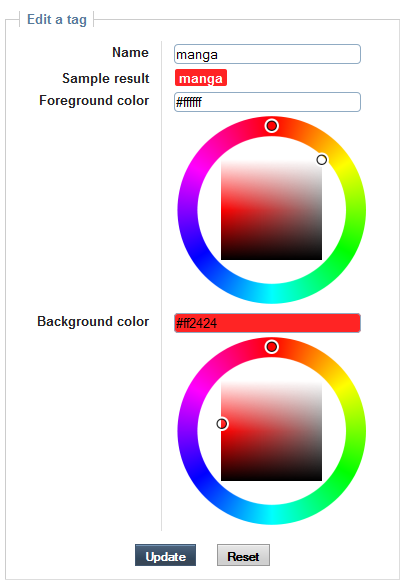The image size is (411, 586).
Task: Pick yellow on the foreground hue ring
Action: point(344,168)
